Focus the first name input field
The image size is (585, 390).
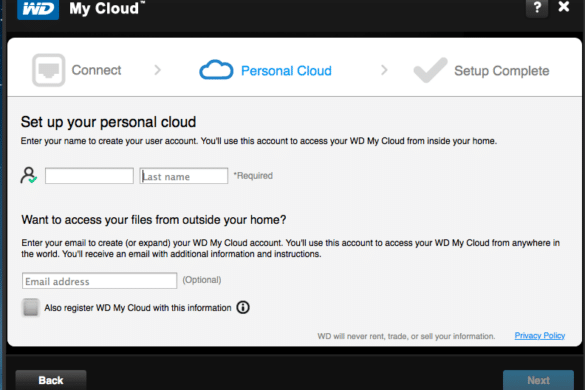(89, 176)
